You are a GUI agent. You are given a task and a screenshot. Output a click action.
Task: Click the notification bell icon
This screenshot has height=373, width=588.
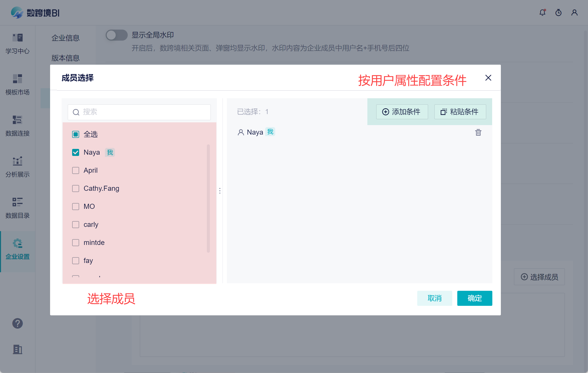click(x=542, y=13)
